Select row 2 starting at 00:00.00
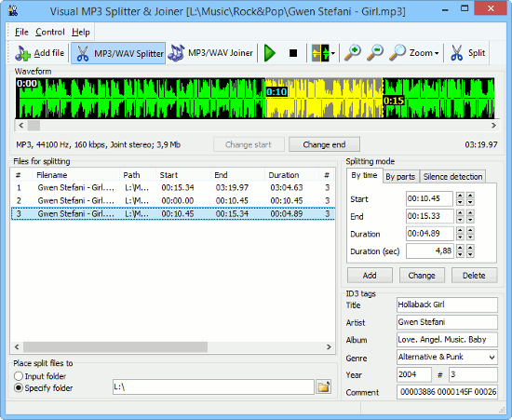Viewport: 512px width, 420px height. click(173, 200)
